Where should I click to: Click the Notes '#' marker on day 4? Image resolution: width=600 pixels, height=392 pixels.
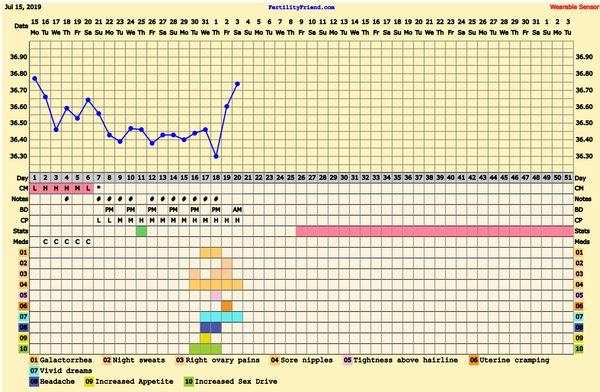(x=67, y=199)
